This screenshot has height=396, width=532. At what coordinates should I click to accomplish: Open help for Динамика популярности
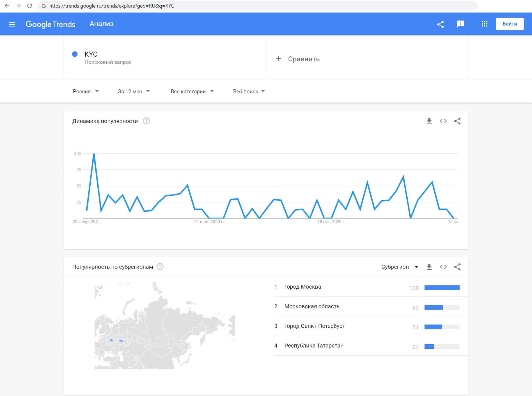[x=146, y=121]
